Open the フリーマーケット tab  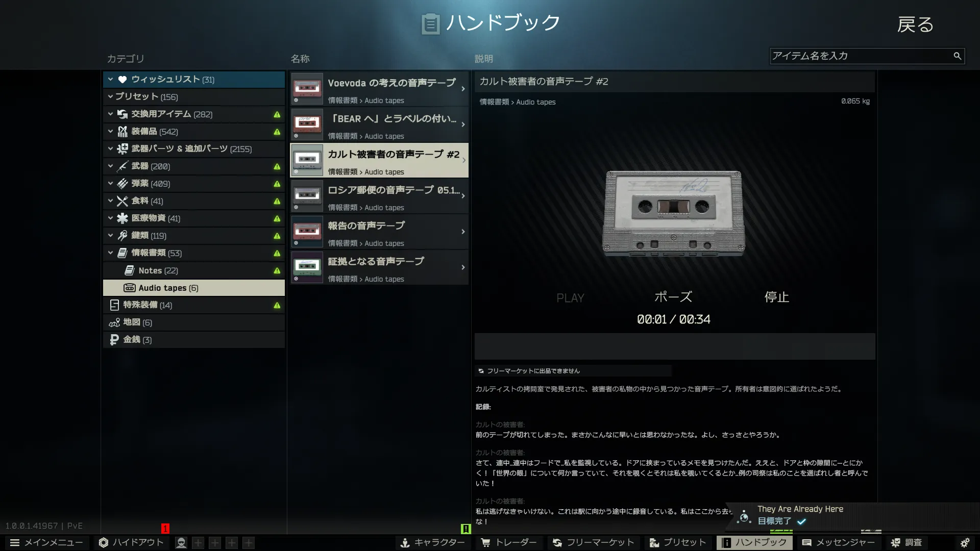(594, 543)
